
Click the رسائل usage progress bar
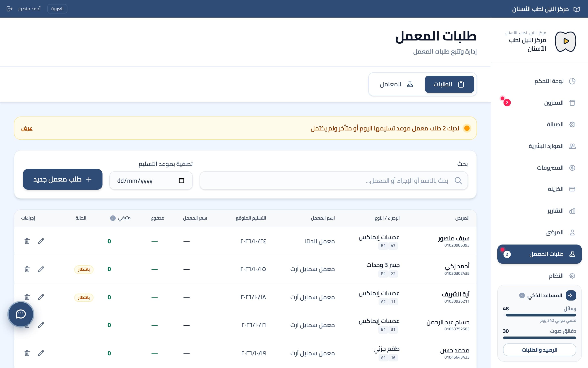coord(539,315)
